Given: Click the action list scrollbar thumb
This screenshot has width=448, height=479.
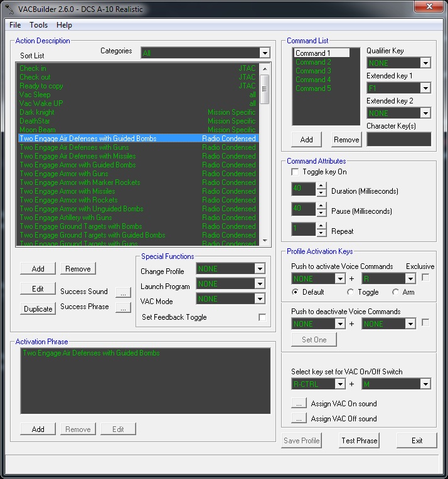Looking at the screenshot, I should [265, 89].
